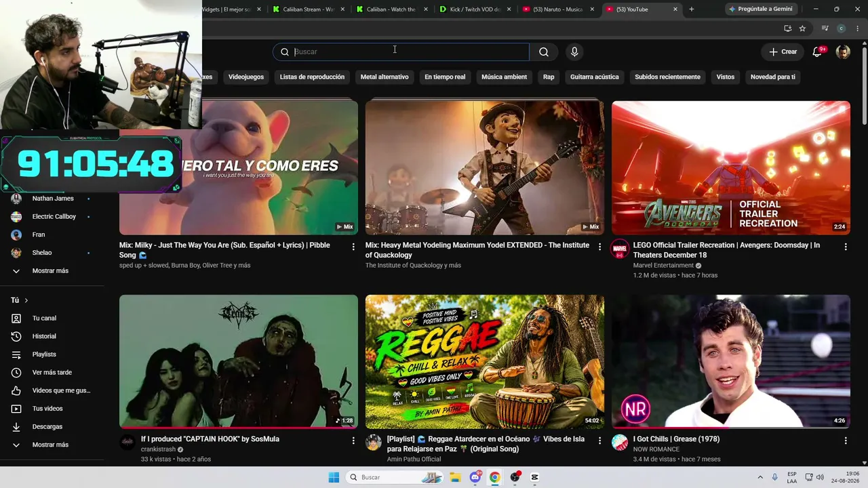Image resolution: width=868 pixels, height=488 pixels.
Task: Select the Música ambient chip
Action: pyautogui.click(x=504, y=77)
